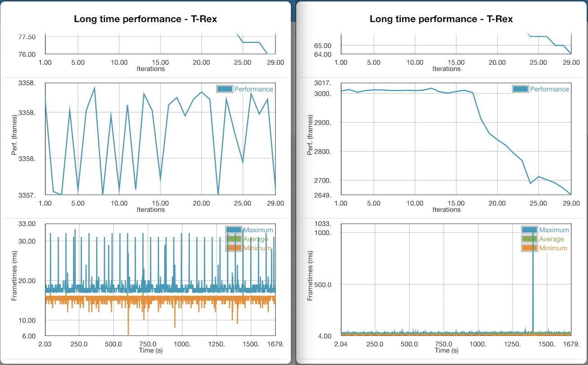Click the 65.00 axis value

click(x=323, y=46)
